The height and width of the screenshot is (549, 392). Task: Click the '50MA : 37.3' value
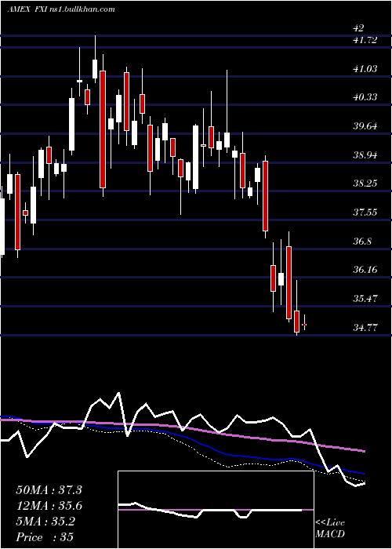click(x=49, y=490)
